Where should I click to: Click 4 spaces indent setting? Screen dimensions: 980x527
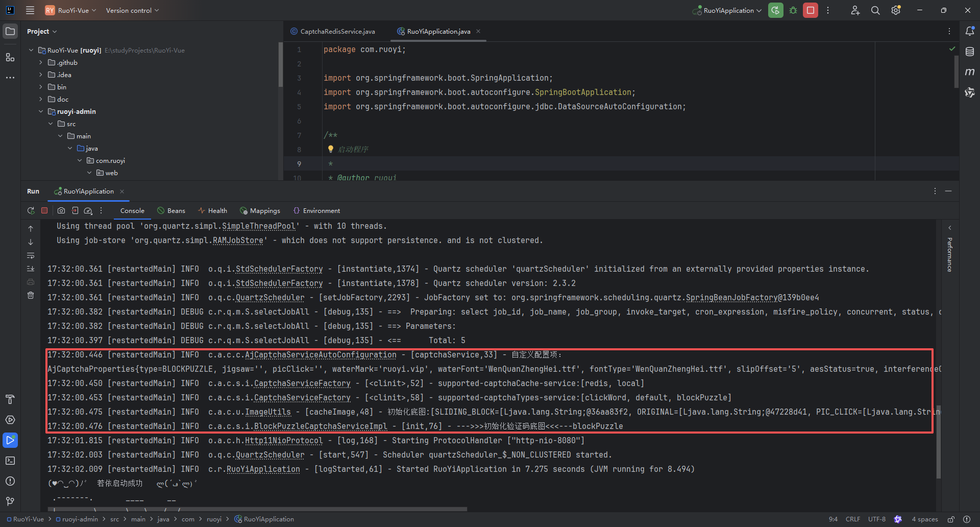click(x=925, y=519)
